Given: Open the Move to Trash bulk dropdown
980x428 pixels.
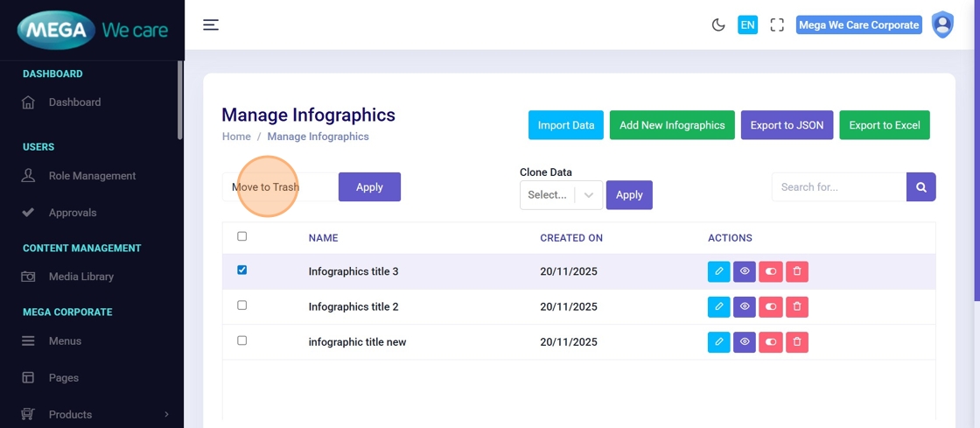Looking at the screenshot, I should pos(278,187).
